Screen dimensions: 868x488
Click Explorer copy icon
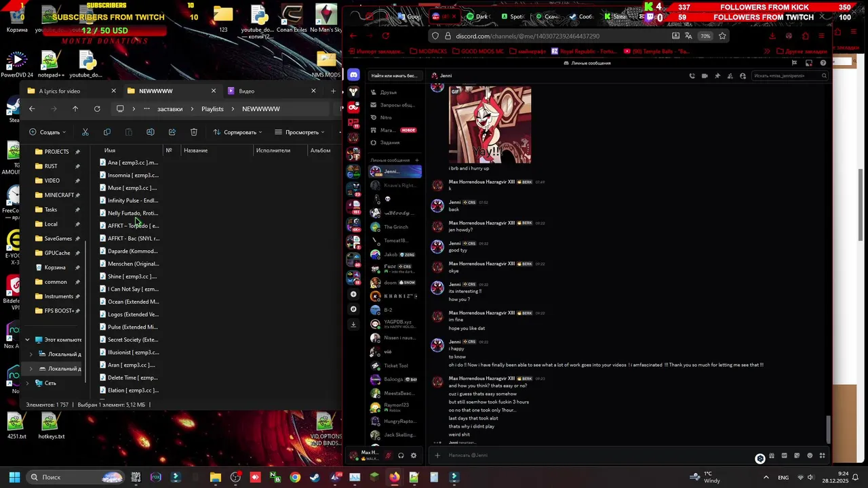107,132
